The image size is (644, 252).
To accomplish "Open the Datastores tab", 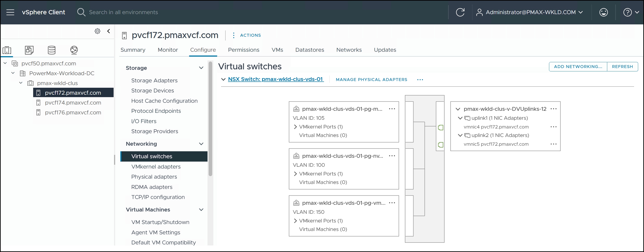I will [309, 50].
